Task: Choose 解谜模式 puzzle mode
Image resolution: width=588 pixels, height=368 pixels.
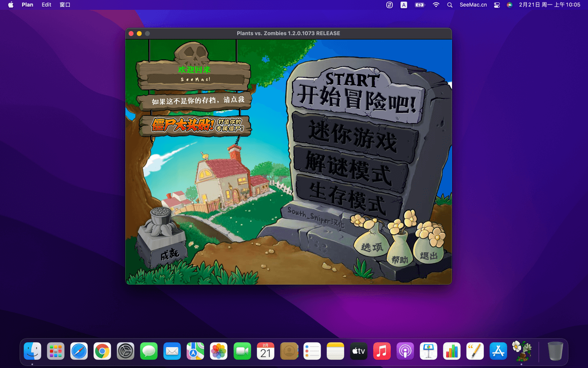Action: [x=350, y=168]
